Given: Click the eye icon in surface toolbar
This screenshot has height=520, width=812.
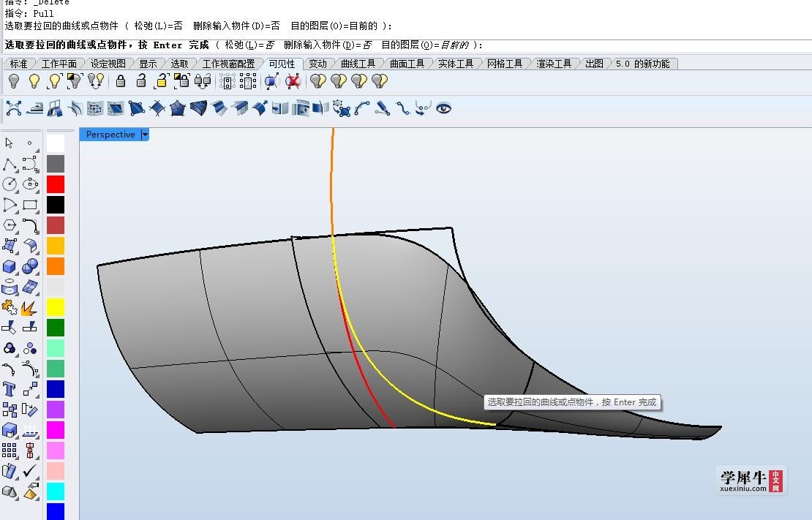Looking at the screenshot, I should click(444, 108).
